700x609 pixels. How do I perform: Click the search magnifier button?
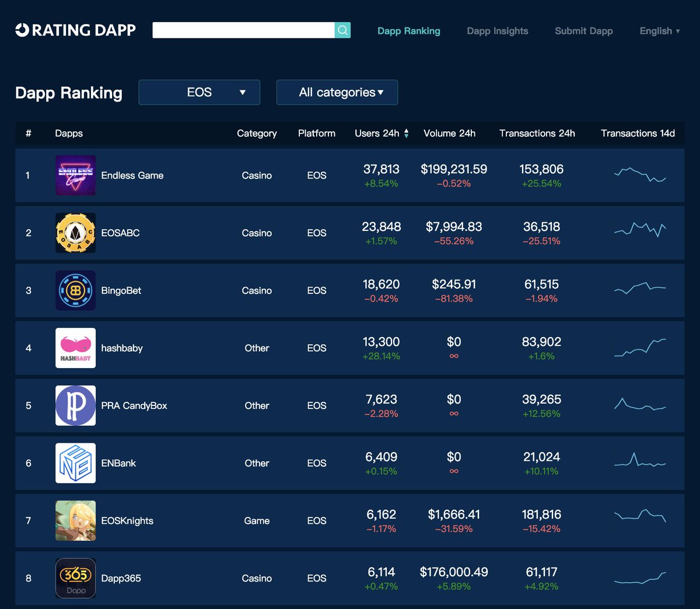coord(342,30)
